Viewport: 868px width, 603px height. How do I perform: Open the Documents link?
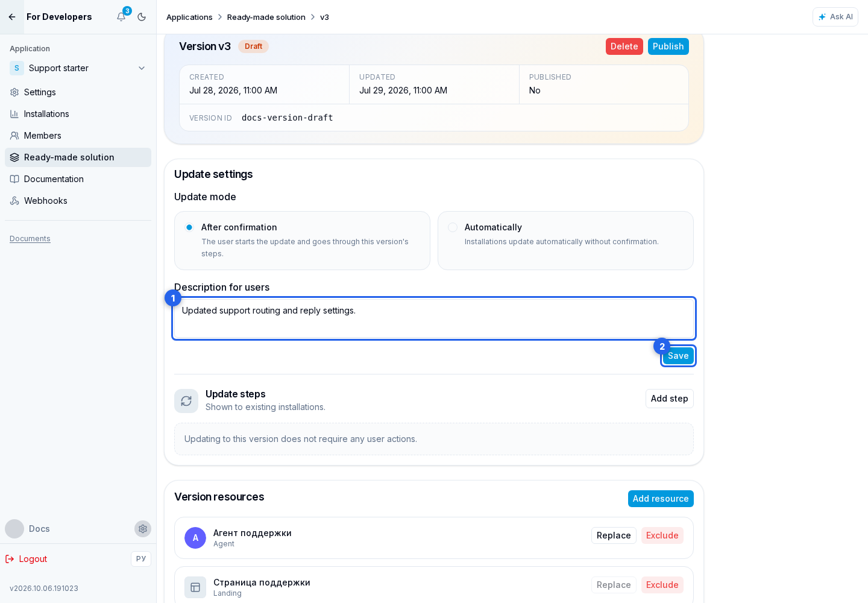coord(30,239)
